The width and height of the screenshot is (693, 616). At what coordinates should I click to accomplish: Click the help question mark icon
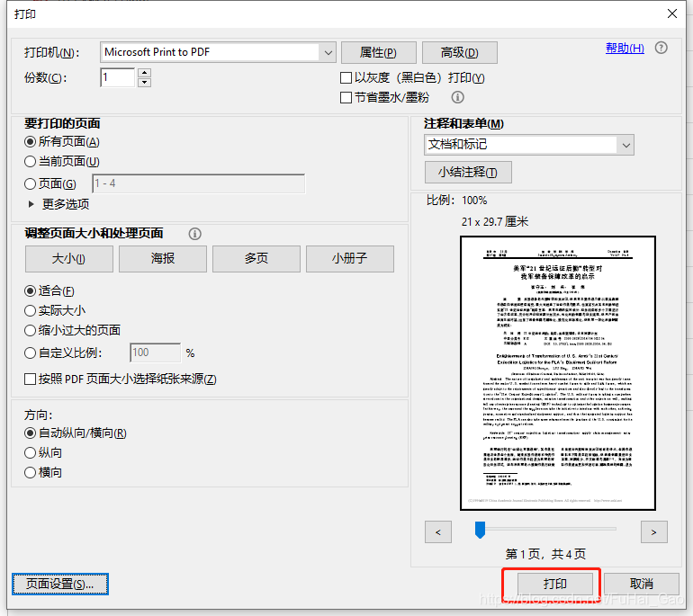[661, 48]
